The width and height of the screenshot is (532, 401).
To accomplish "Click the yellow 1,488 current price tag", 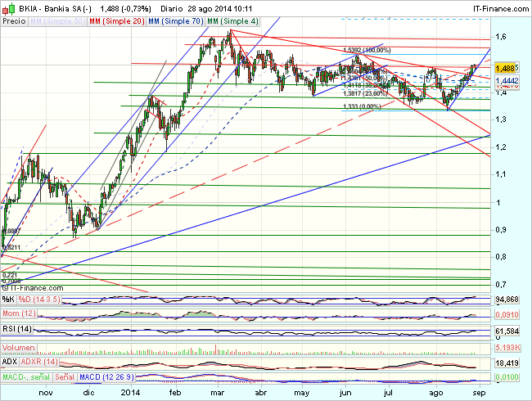I will pyautogui.click(x=505, y=69).
